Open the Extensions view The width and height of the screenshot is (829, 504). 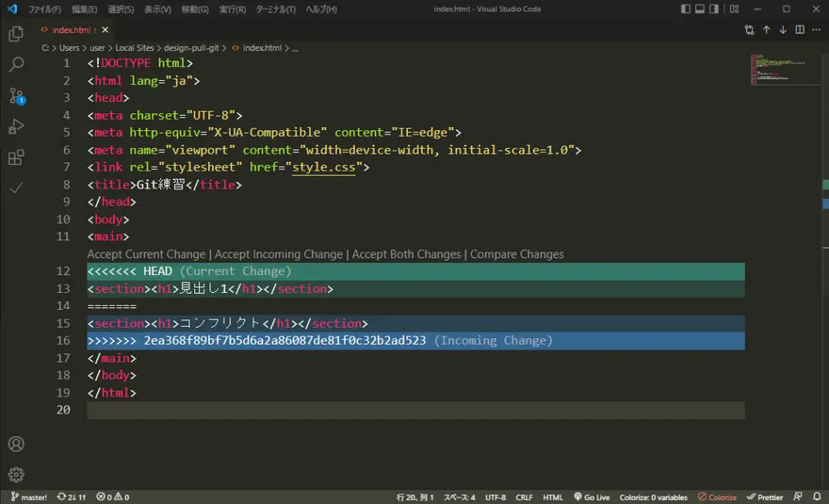(x=16, y=157)
